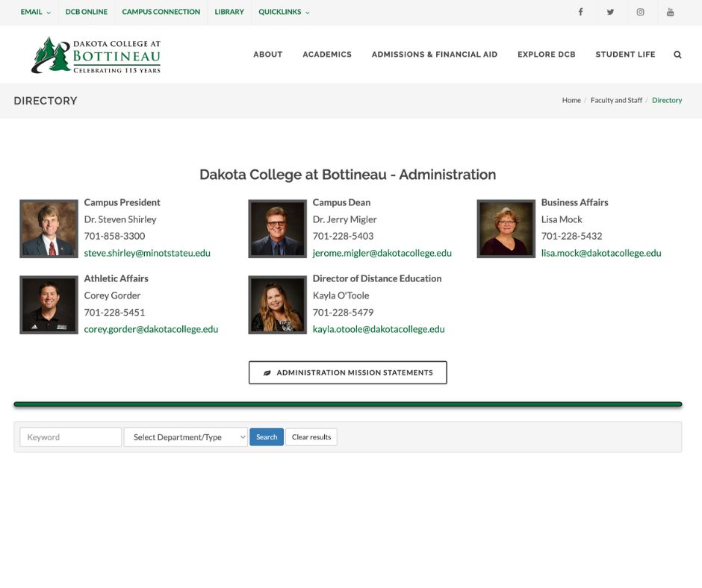Open the CAMPUS CONNECTION link
The image size is (702, 588).
(161, 12)
